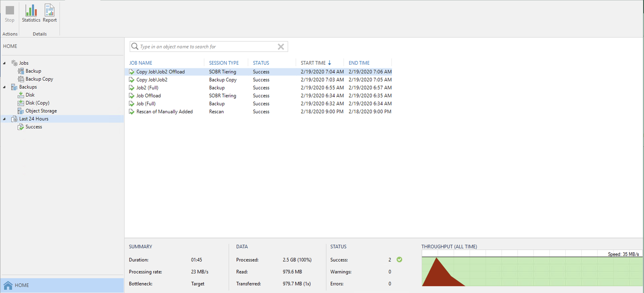This screenshot has width=644, height=293.
Task: Click the Speed: 35 MB/s label
Action: [623, 254]
